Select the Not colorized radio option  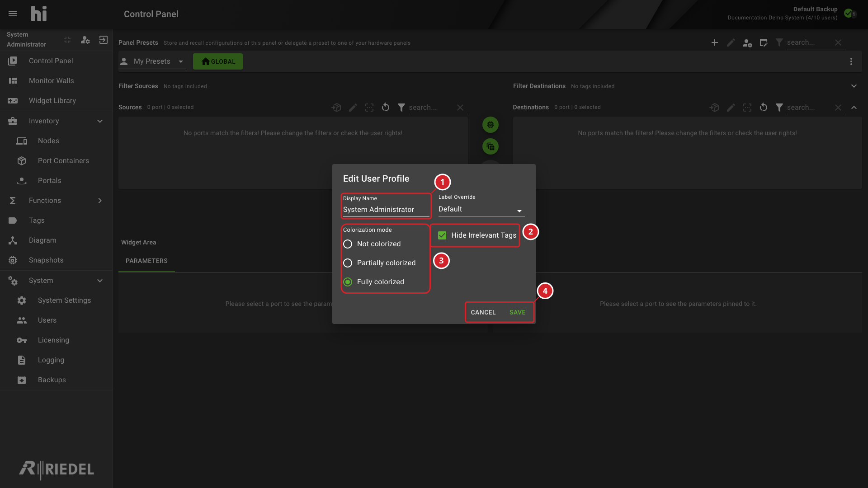pos(348,244)
